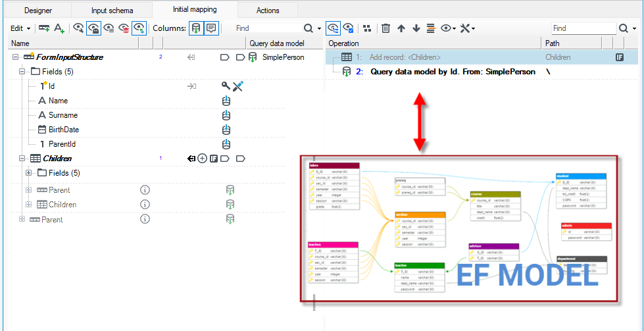Click the database load icon in ParentId row

point(226,144)
